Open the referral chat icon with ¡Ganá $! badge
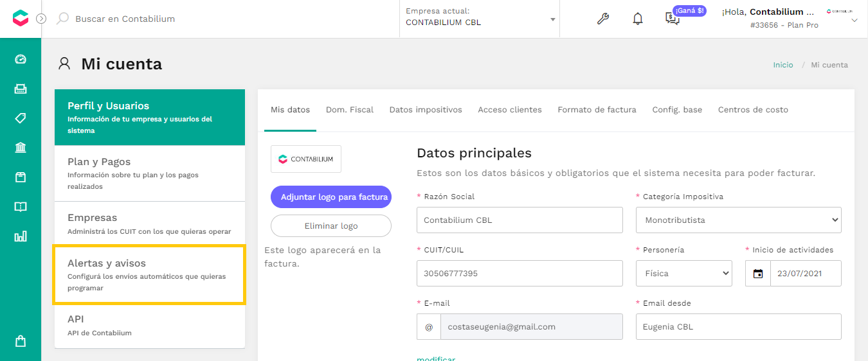The width and height of the screenshot is (868, 361). tap(673, 19)
